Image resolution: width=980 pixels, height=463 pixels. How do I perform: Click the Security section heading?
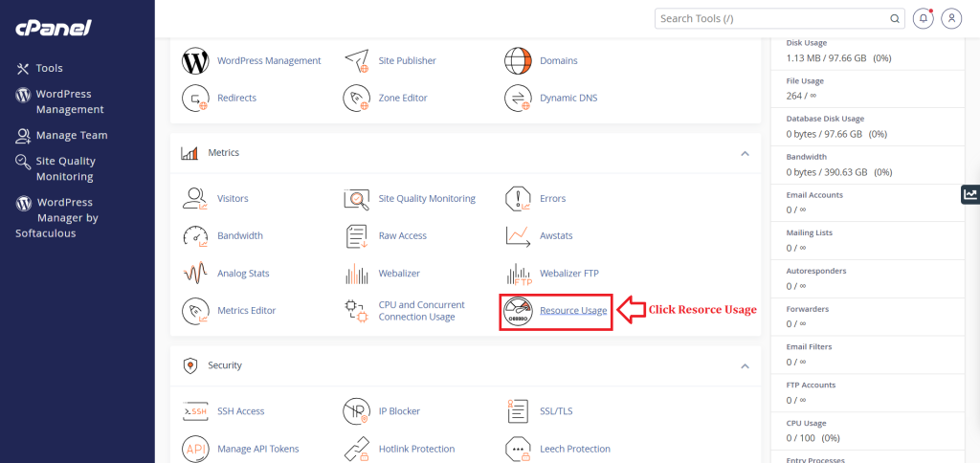pos(225,364)
